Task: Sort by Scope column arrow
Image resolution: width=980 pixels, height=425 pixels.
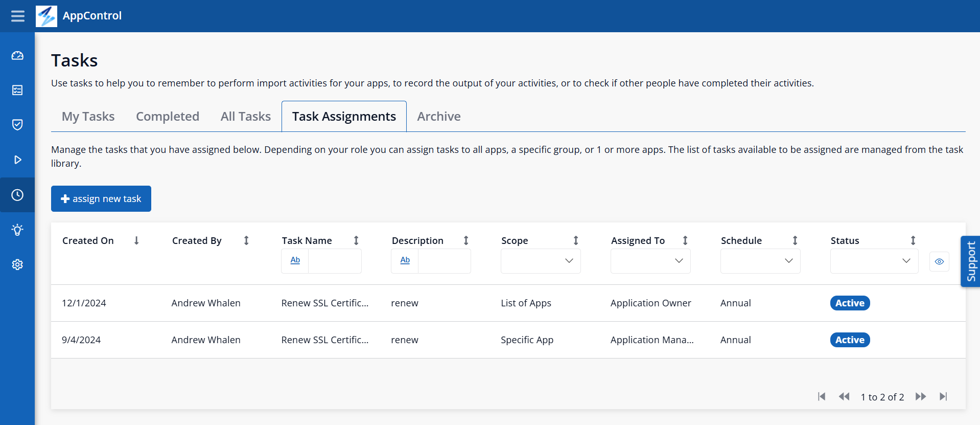Action: coord(576,240)
